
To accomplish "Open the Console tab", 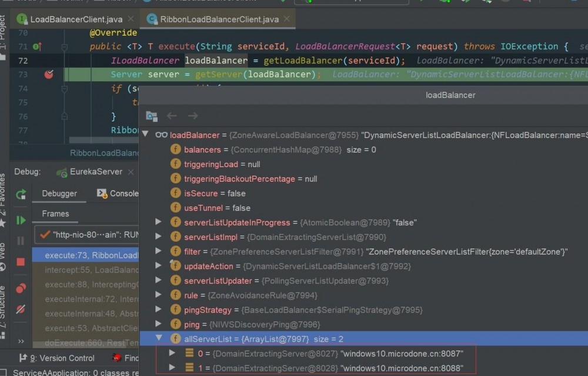I will pyautogui.click(x=118, y=193).
